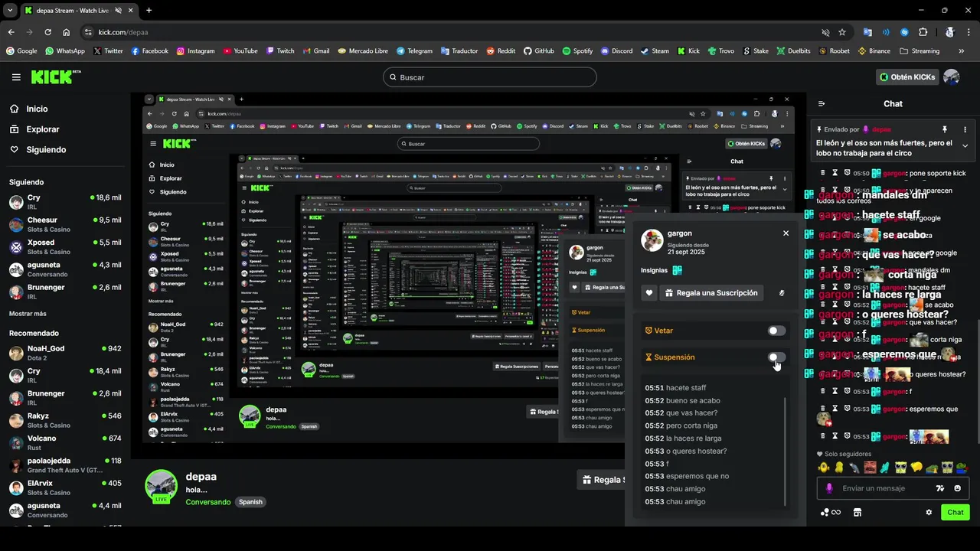The image size is (980, 551).
Task: Click the mute user icon in gargon card
Action: (782, 293)
